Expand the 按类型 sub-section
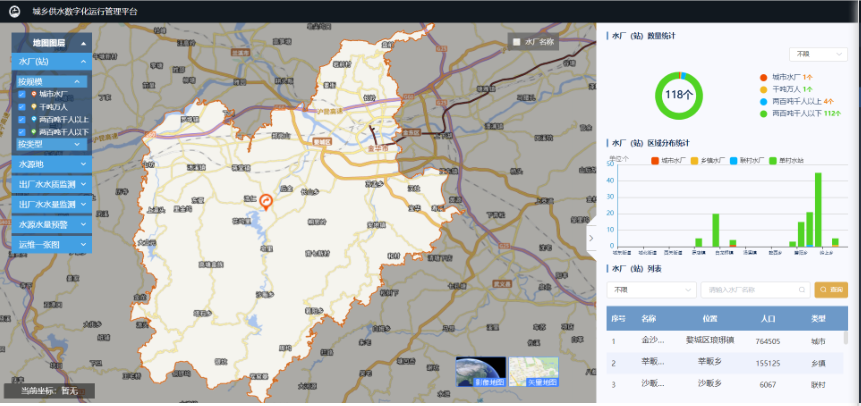The height and width of the screenshot is (406, 861). coord(51,144)
